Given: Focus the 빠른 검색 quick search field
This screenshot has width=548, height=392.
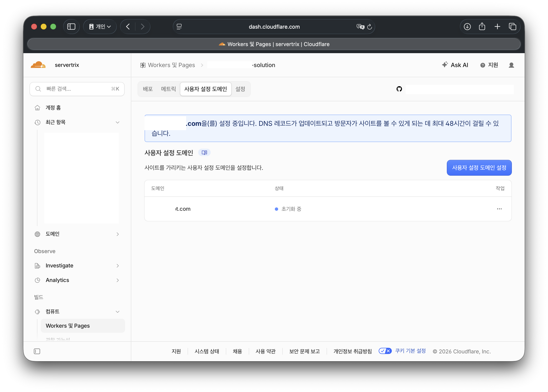Looking at the screenshot, I should point(77,89).
